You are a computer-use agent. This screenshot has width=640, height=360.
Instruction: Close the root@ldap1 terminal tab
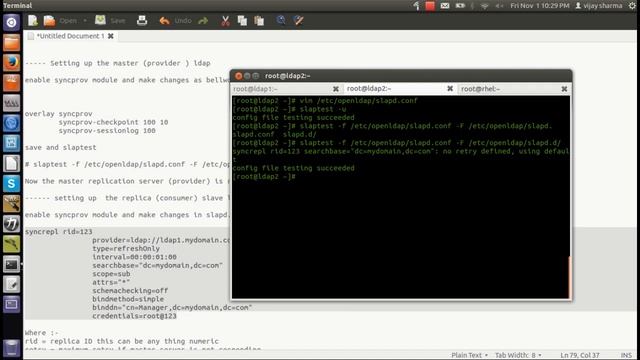[336, 89]
